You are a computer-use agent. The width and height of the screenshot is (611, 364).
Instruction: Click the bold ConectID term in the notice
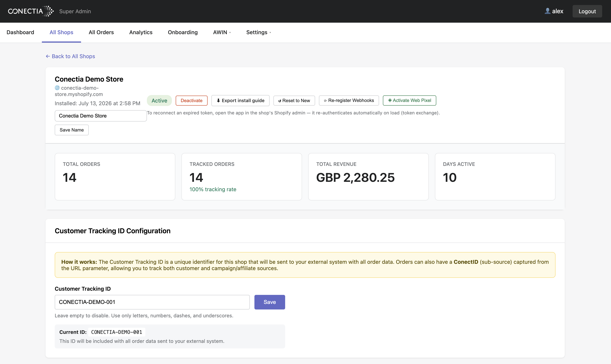tap(466, 262)
